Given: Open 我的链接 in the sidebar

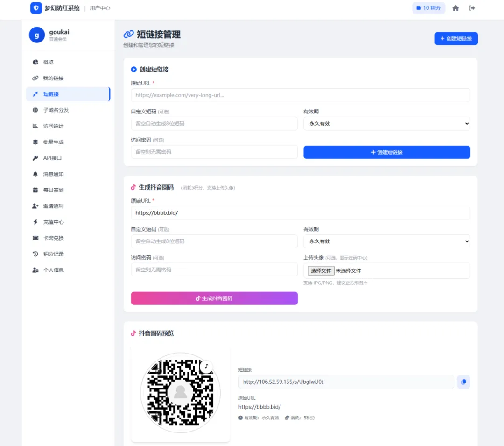Looking at the screenshot, I should pyautogui.click(x=68, y=78).
